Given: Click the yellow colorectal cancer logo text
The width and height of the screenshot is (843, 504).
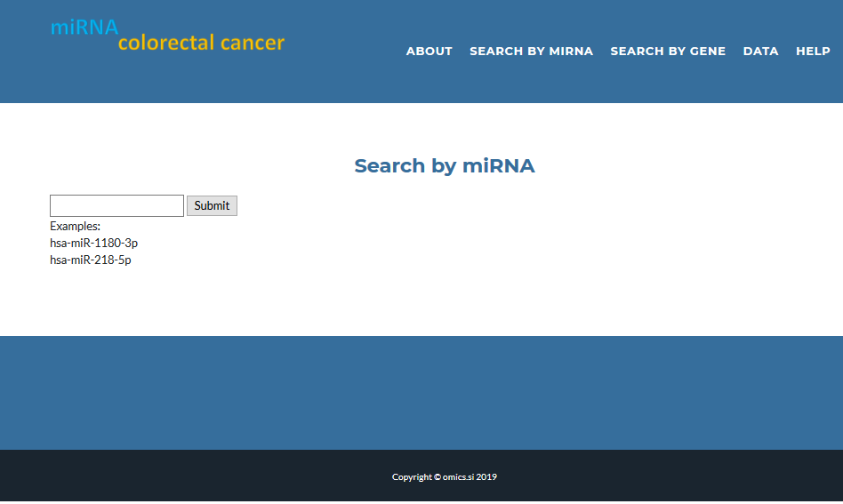Looking at the screenshot, I should (x=201, y=43).
